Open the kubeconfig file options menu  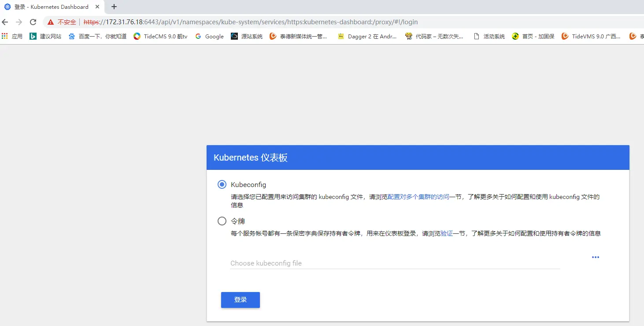point(595,257)
